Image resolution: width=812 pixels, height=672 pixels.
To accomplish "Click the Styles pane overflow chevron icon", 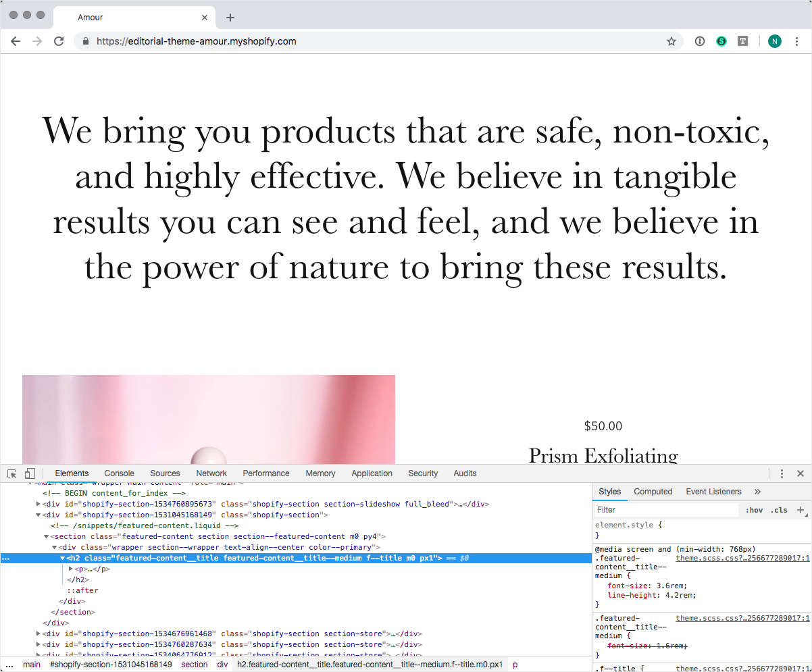I will 757,491.
